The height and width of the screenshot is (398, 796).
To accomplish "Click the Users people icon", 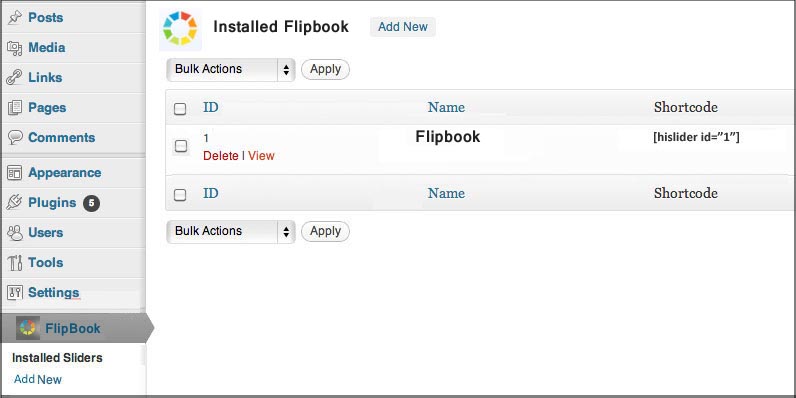I will (15, 233).
